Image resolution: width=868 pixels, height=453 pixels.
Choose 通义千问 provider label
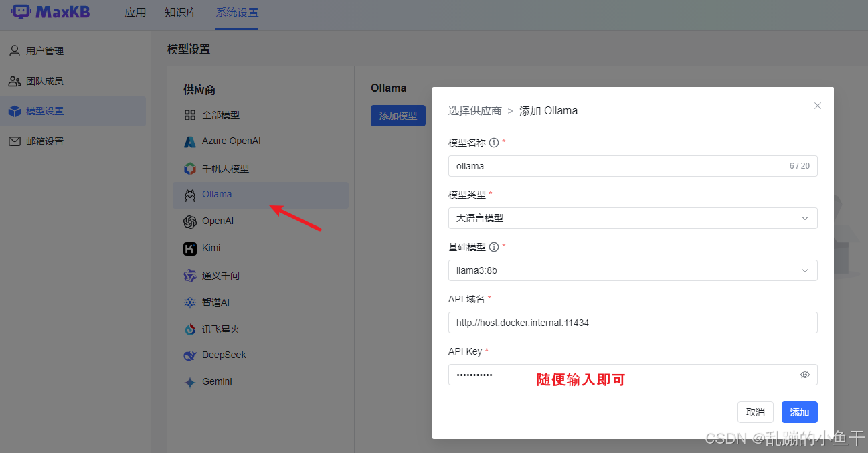[x=221, y=276]
